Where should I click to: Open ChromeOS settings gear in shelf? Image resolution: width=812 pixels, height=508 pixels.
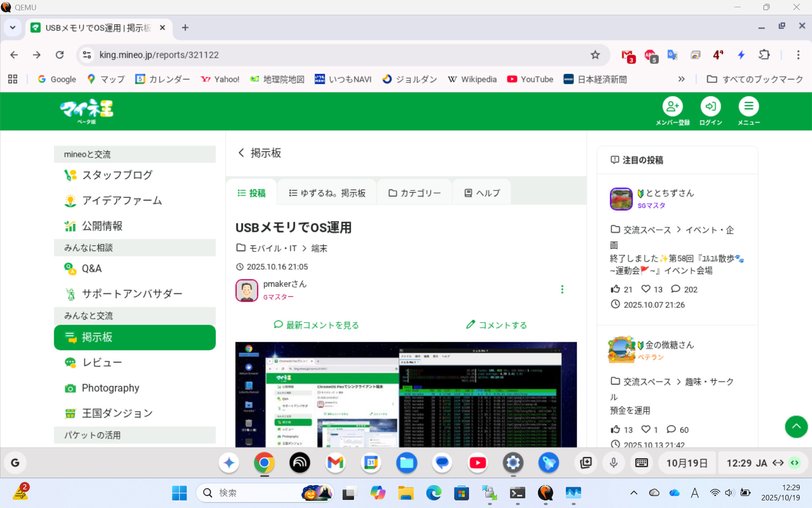[x=513, y=463]
